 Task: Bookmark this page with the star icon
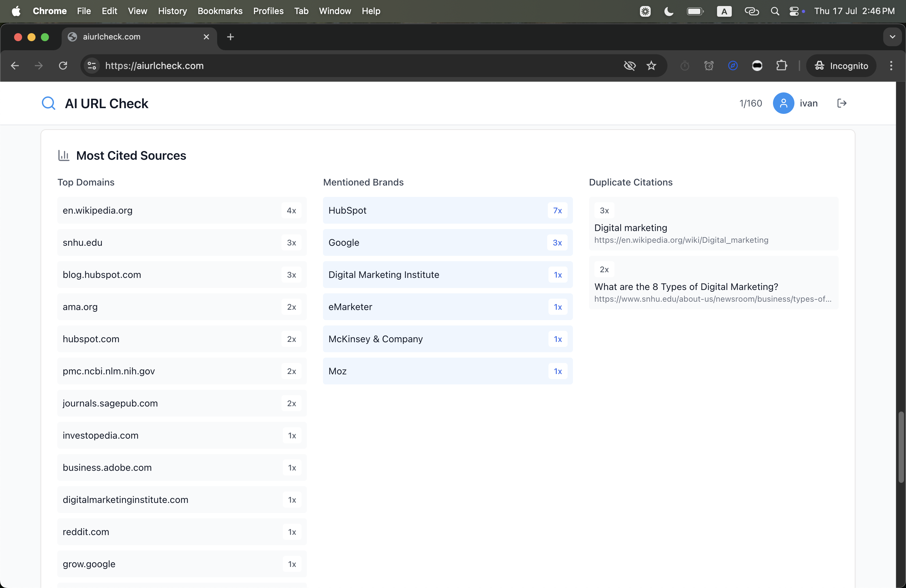pos(651,65)
